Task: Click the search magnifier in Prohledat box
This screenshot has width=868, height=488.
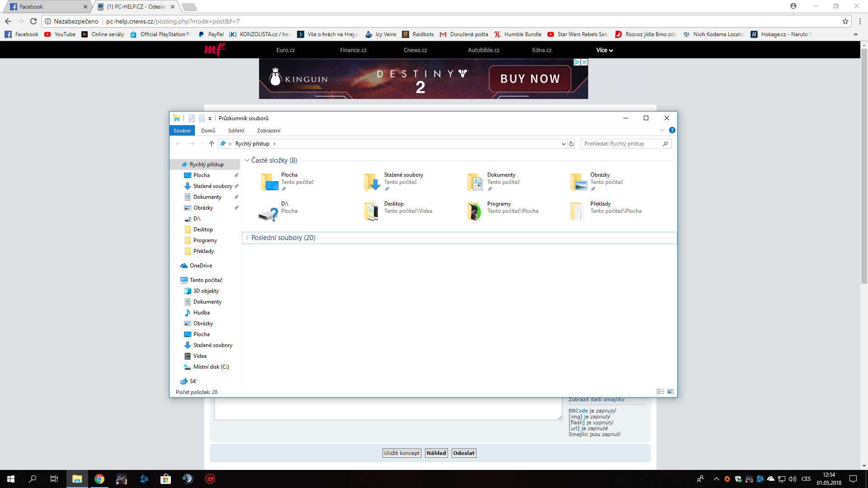Action: pyautogui.click(x=665, y=144)
